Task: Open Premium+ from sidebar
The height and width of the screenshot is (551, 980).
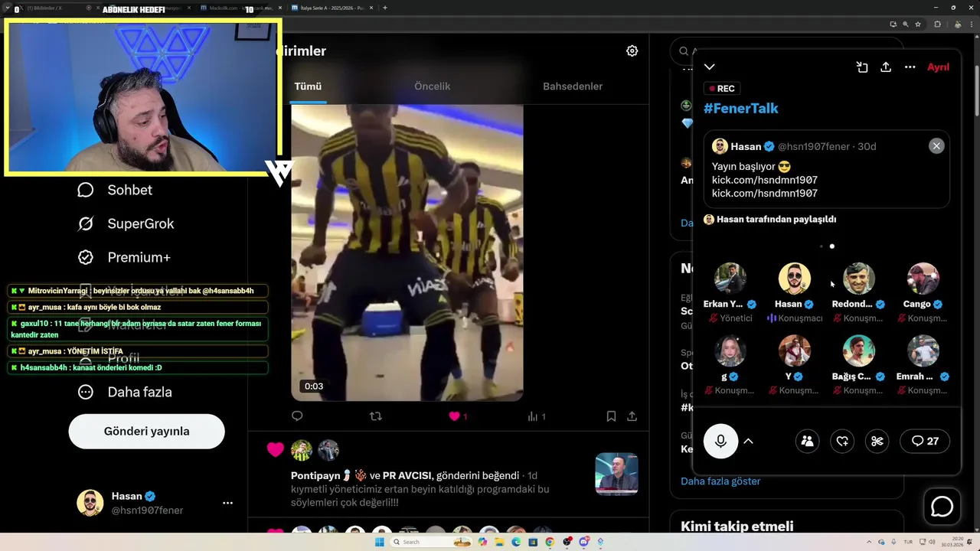Action: [123, 257]
